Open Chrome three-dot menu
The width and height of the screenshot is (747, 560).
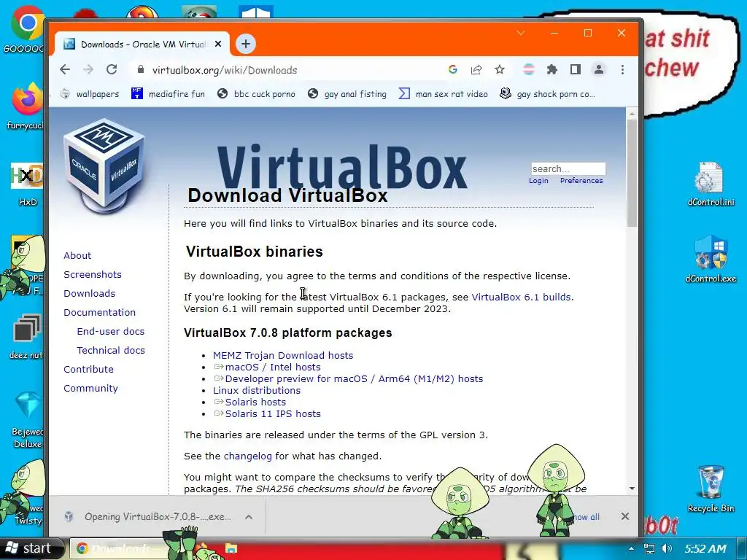coord(622,69)
